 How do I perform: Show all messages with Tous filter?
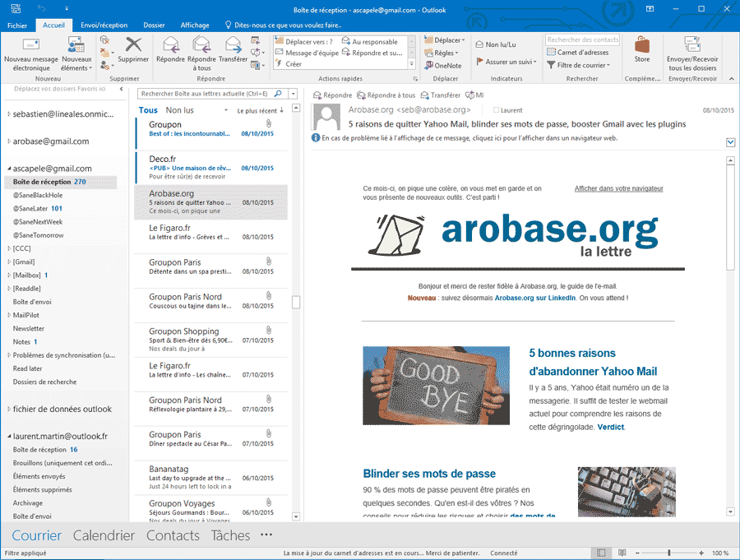click(148, 110)
